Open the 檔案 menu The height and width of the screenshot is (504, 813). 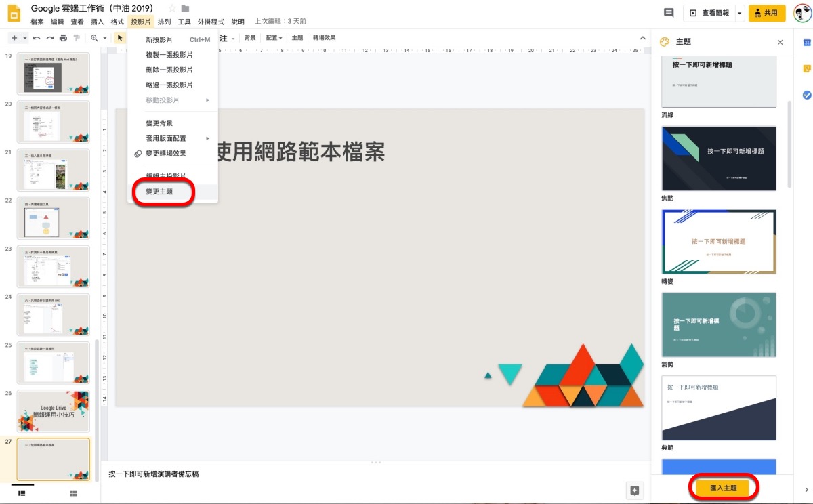coord(37,22)
